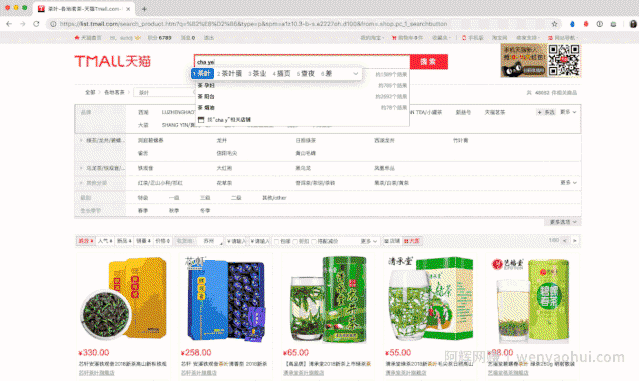639x381 pixels.
Task: Click the shop icon for related stores
Action: (201, 120)
